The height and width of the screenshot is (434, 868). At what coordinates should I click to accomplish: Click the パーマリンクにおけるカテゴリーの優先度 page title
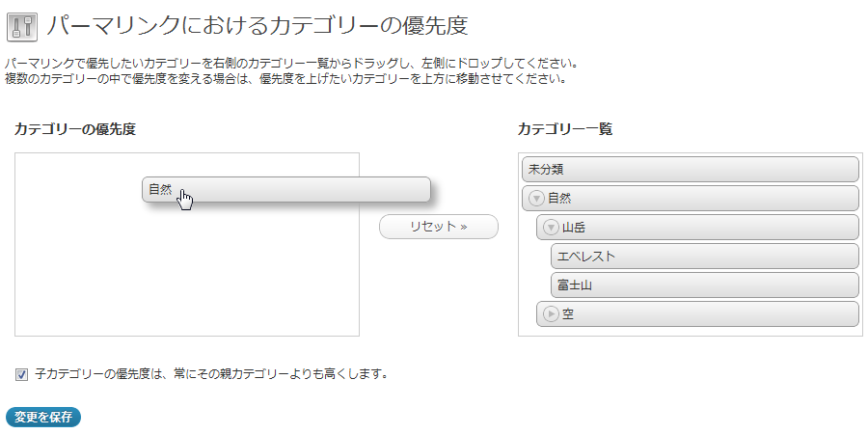(258, 26)
